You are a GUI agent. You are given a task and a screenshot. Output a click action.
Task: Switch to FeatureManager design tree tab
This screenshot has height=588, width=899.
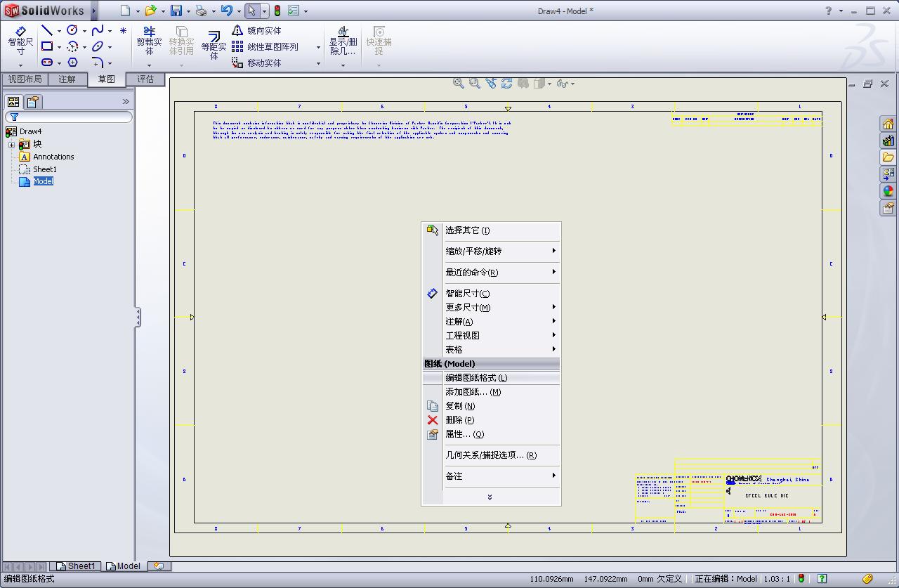click(13, 102)
